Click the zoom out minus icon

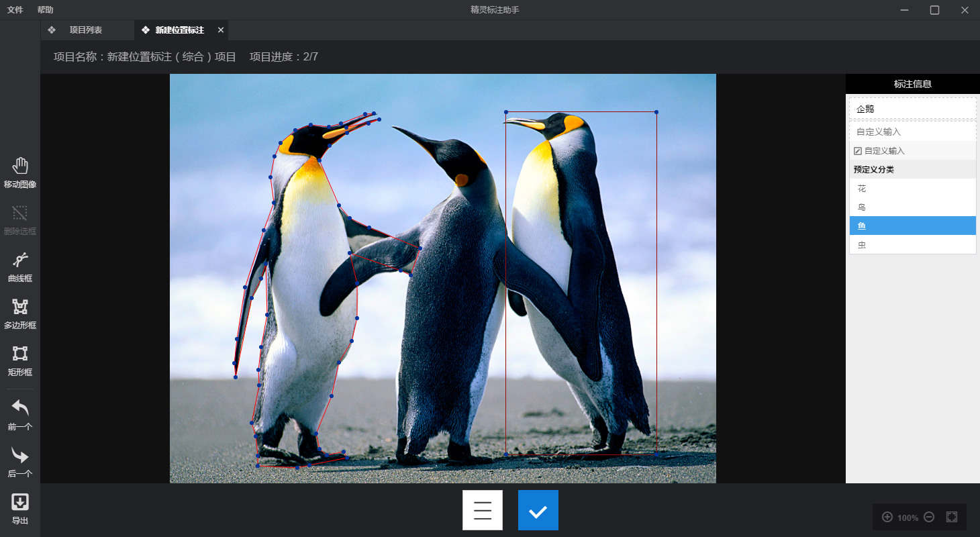pyautogui.click(x=929, y=517)
